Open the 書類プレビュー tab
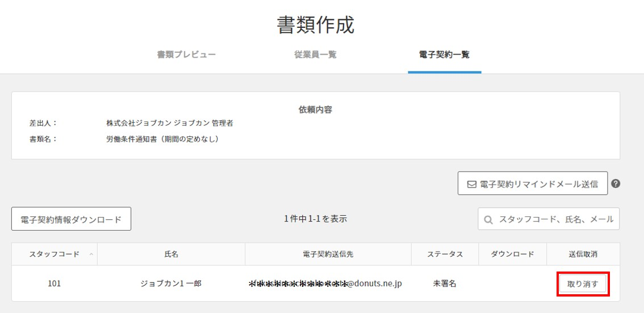Image resolution: width=644 pixels, height=313 pixels. (x=186, y=55)
